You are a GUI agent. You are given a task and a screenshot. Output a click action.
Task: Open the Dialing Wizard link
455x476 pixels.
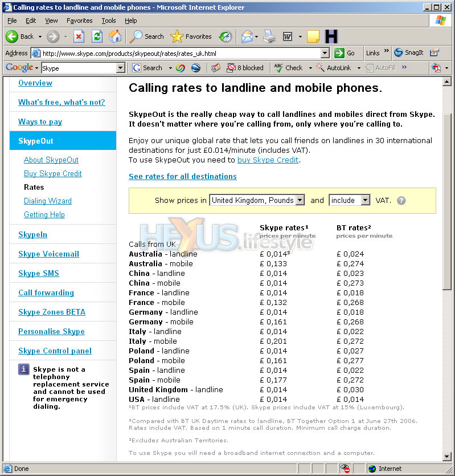tap(48, 201)
